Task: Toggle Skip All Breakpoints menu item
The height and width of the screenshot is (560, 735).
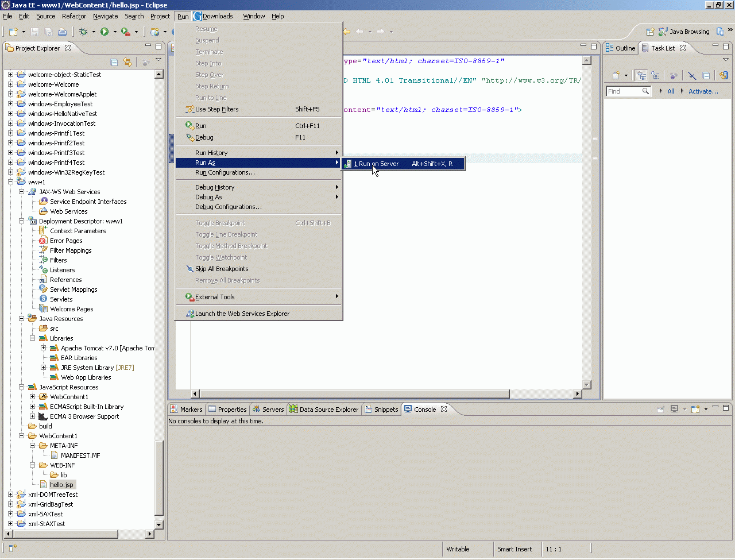Action: coord(222,269)
